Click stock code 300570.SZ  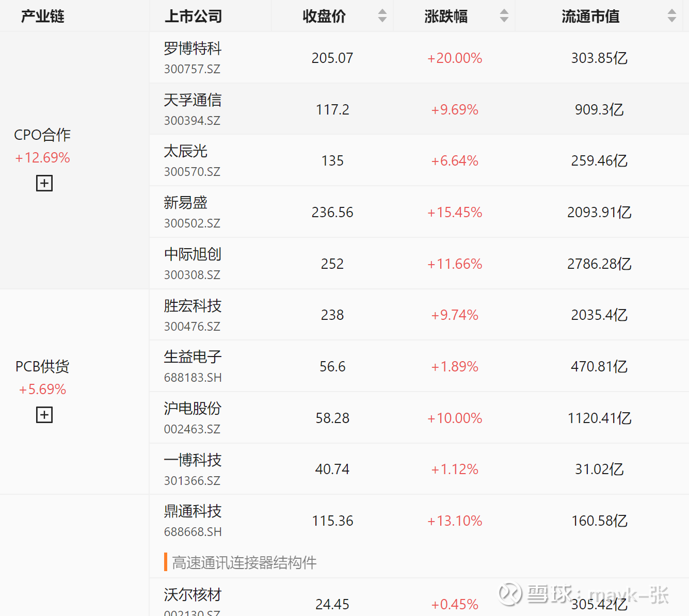coord(192,172)
